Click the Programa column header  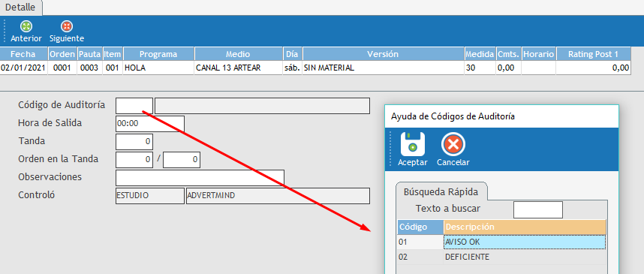click(158, 54)
